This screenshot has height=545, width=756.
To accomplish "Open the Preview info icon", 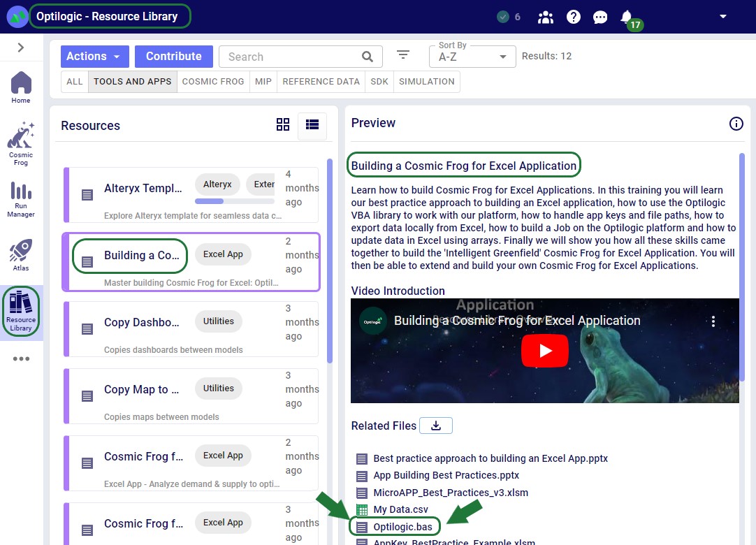I will pyautogui.click(x=736, y=124).
